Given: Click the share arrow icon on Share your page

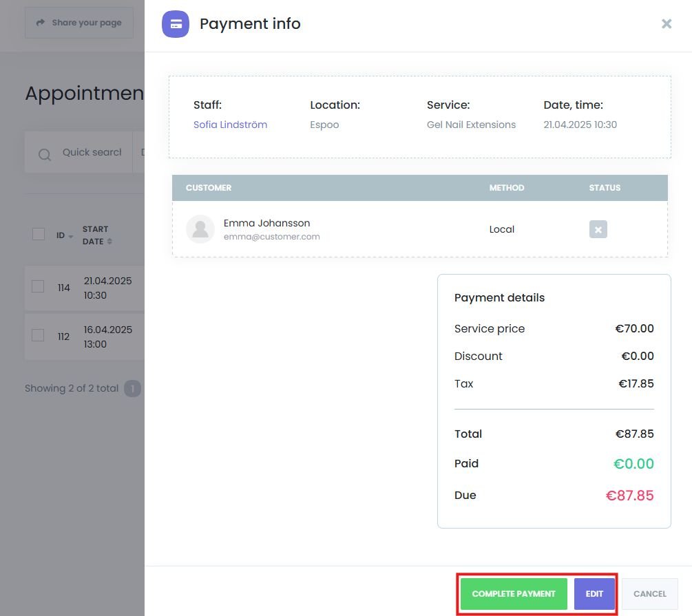Looking at the screenshot, I should coord(41,22).
